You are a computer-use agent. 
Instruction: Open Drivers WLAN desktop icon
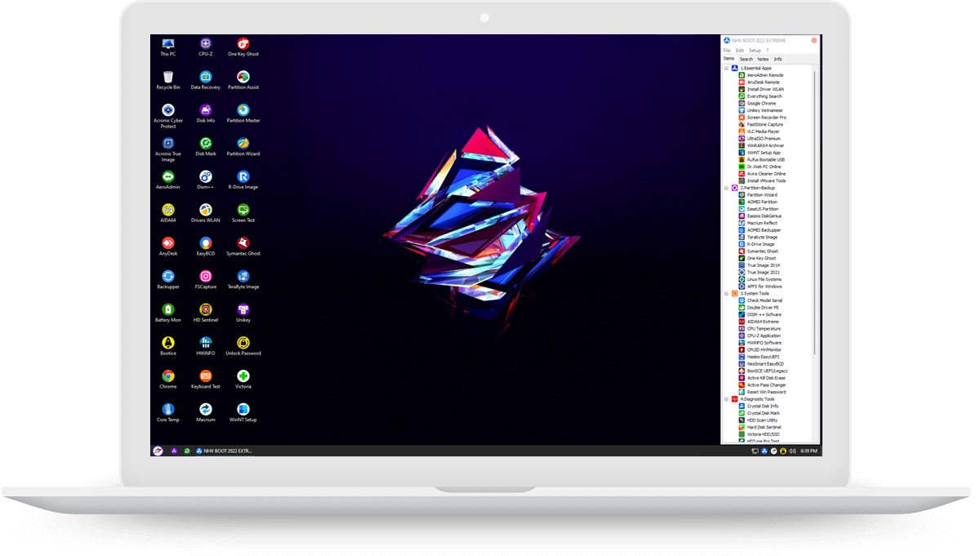click(206, 213)
